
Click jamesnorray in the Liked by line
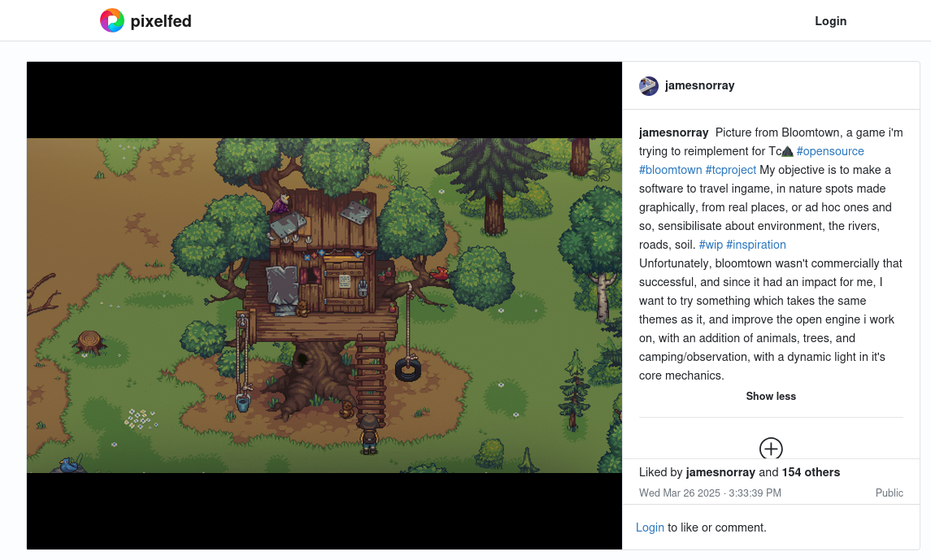click(720, 472)
